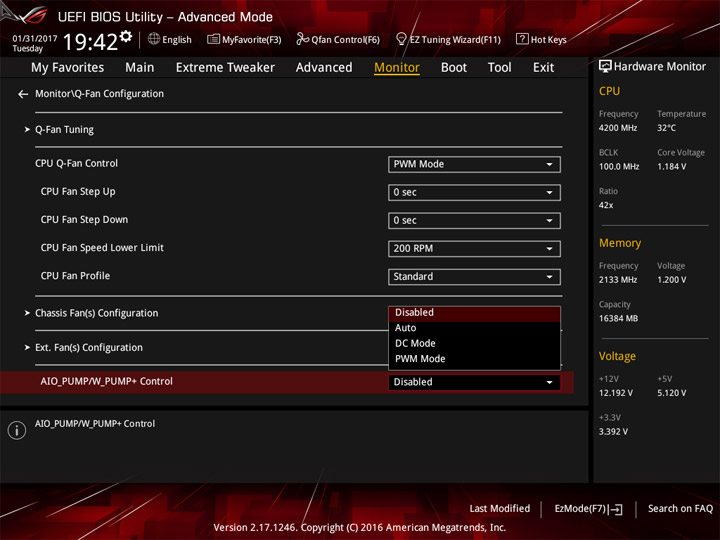Choose DC Mode option
The image size is (720, 540).
pyautogui.click(x=474, y=343)
